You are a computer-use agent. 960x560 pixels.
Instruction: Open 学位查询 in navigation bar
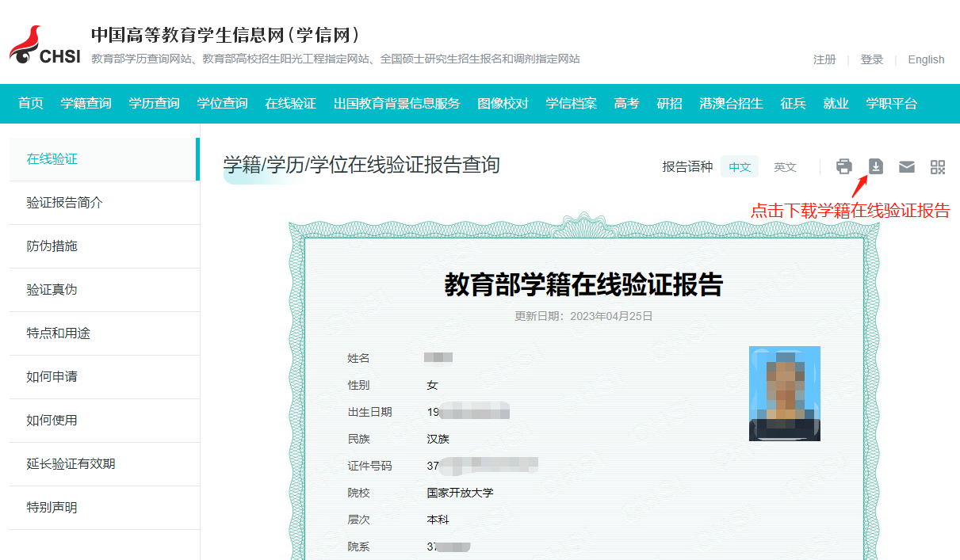point(223,104)
